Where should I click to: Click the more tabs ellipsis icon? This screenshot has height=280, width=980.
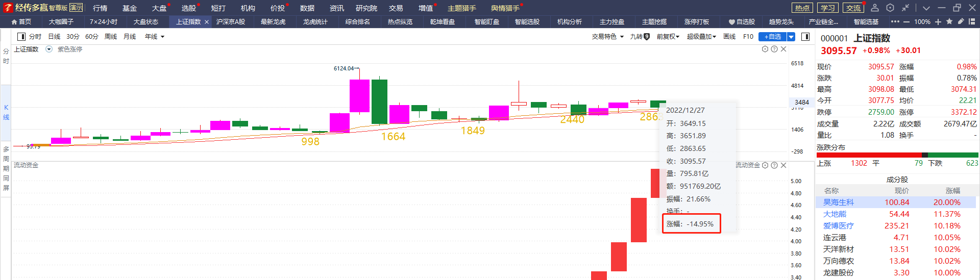[x=895, y=22]
